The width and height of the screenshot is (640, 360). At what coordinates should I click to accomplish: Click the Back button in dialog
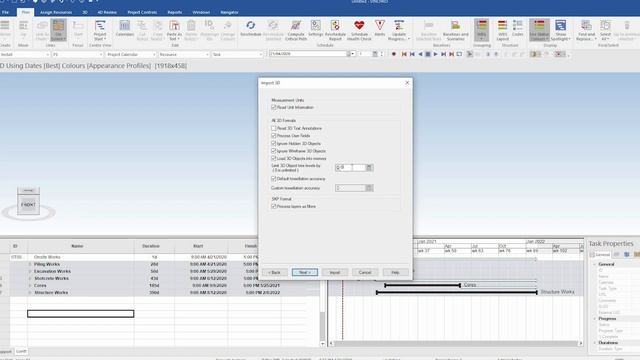coord(275,272)
